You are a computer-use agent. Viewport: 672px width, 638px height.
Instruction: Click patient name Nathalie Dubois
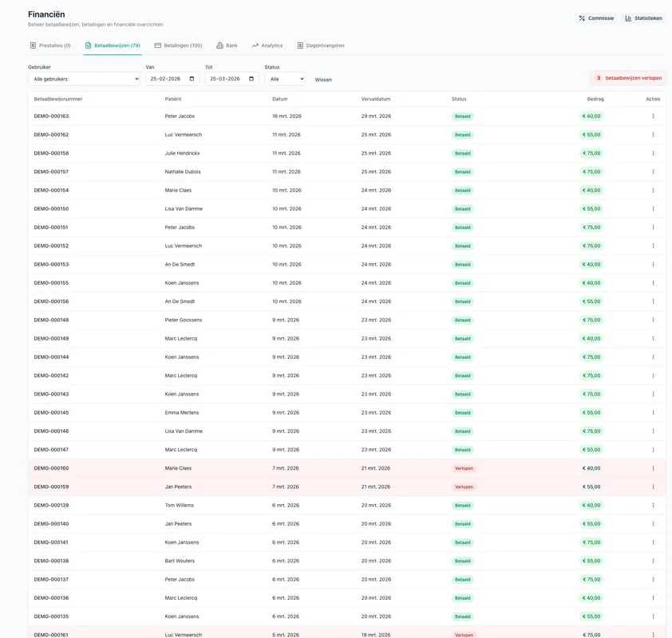coord(183,171)
